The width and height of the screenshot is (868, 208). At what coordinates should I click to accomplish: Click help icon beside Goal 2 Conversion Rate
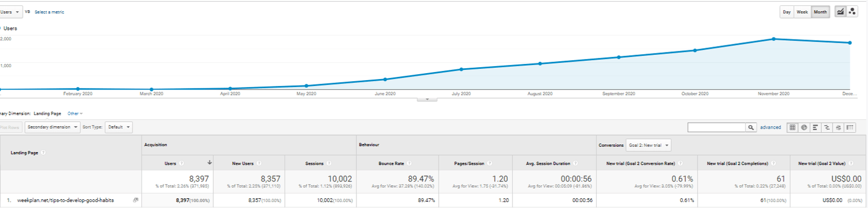[x=680, y=163]
